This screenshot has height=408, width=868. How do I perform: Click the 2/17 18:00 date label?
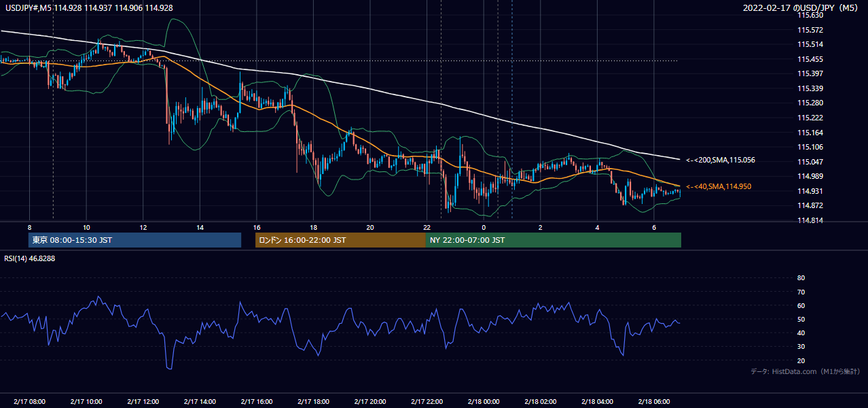(x=313, y=402)
